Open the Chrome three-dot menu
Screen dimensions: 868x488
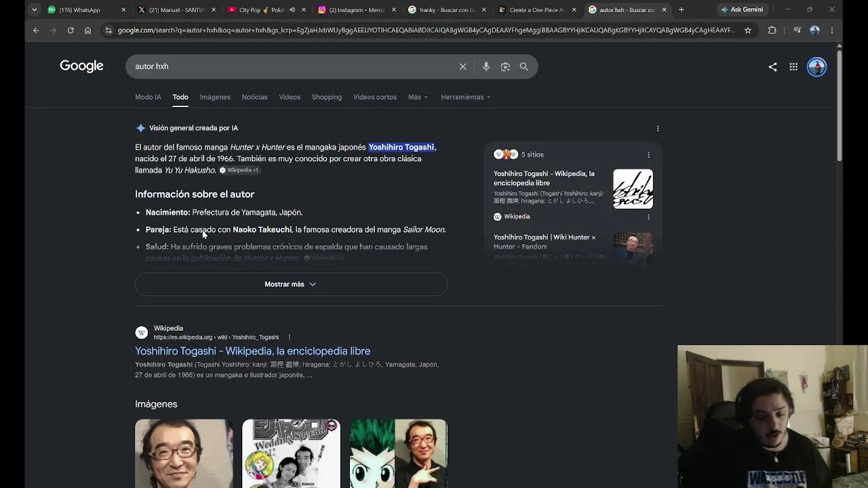832,30
